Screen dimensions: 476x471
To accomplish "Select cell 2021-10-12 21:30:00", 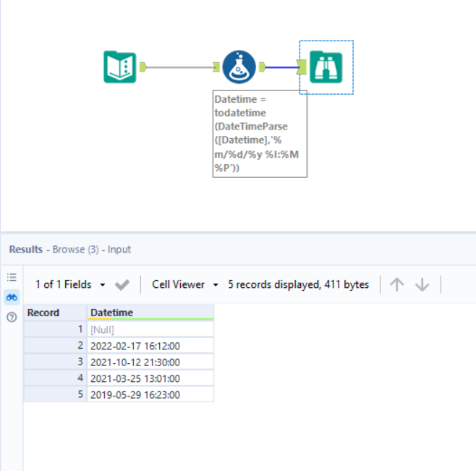I will 150,362.
